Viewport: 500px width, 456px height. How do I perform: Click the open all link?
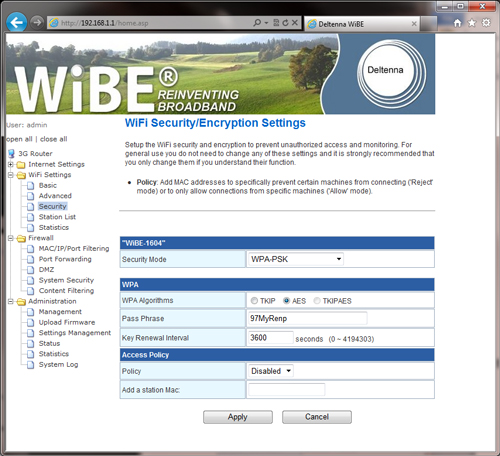19,139
